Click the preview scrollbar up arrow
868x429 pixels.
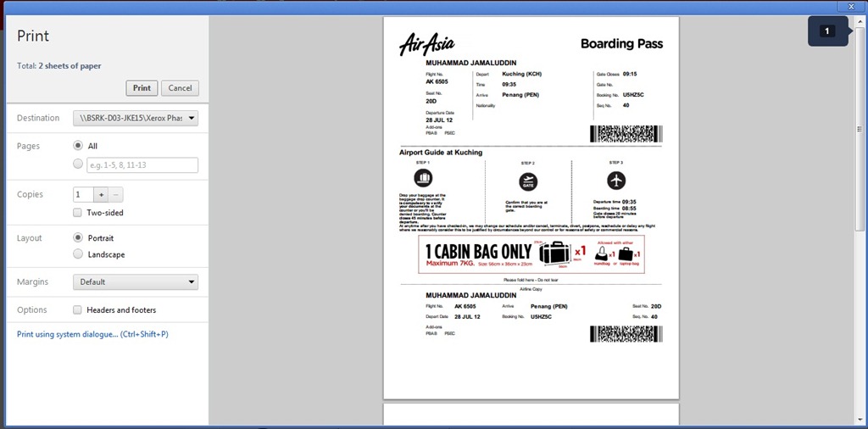(860, 21)
